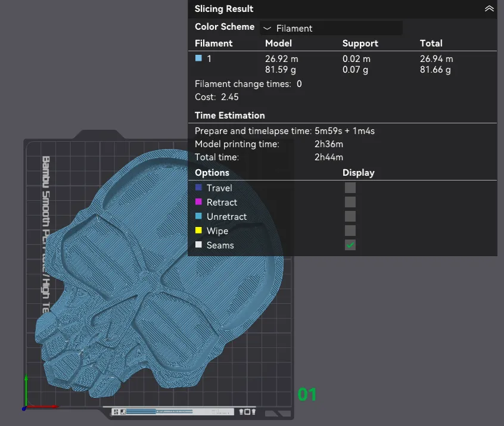Click the Travel dark blue color swatch
This screenshot has width=504, height=426.
click(x=198, y=188)
